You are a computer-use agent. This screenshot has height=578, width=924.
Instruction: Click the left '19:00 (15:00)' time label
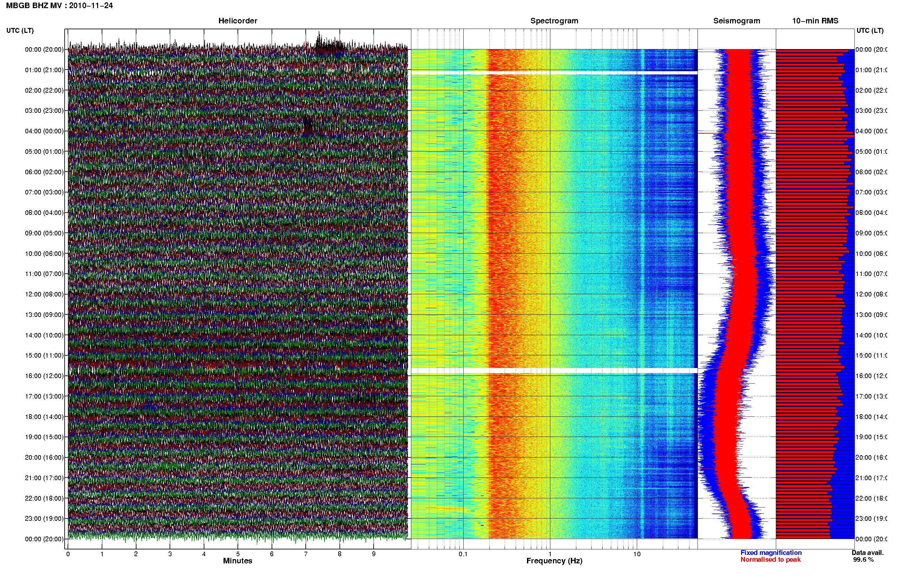[x=44, y=437]
